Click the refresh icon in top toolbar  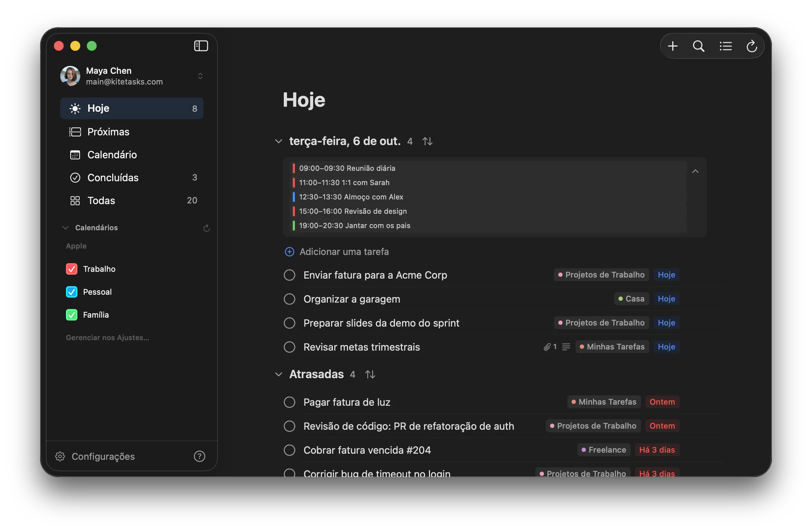coord(751,46)
